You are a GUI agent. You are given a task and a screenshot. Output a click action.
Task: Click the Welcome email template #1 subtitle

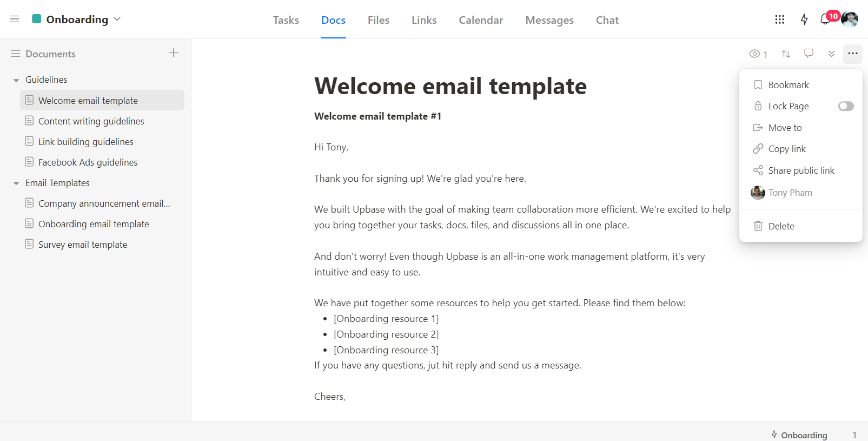tap(377, 116)
